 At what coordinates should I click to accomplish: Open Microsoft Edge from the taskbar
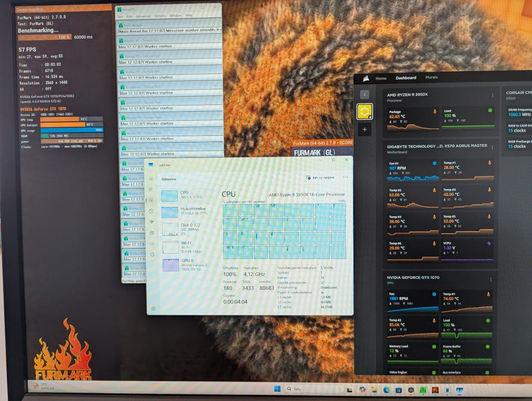[x=386, y=390]
